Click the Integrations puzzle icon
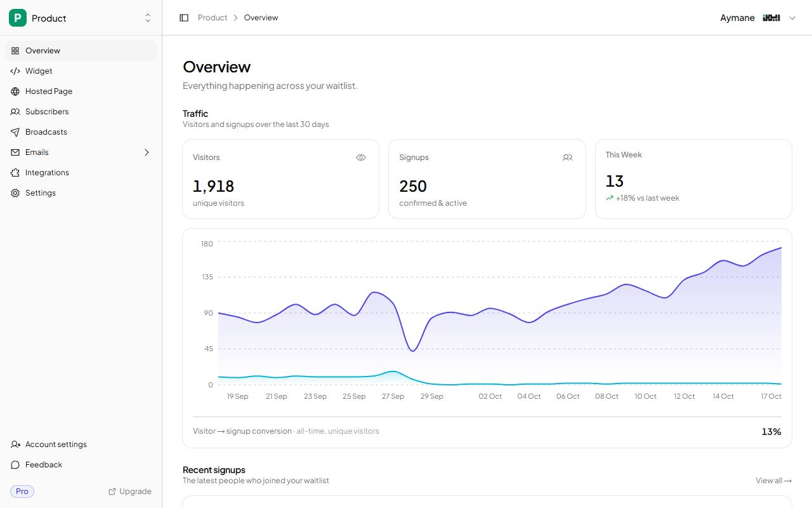Screen dimensions: 812x508 [15, 173]
